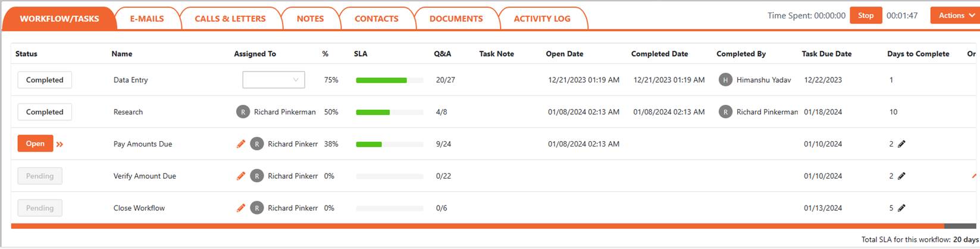This screenshot has width=980, height=249.
Task: Click the orange horizontal scrollbar
Action: tap(476, 226)
